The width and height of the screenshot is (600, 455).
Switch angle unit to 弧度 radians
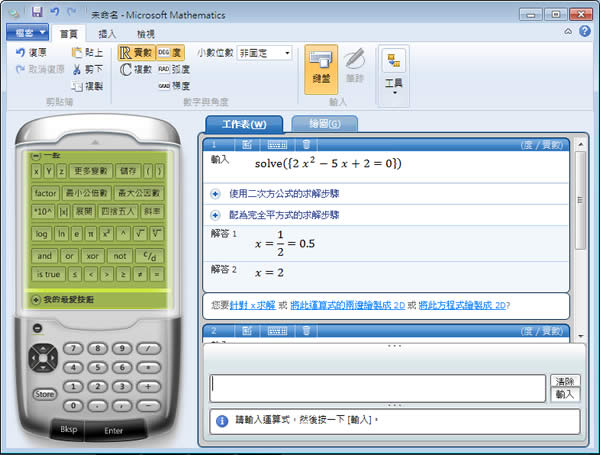coord(174,69)
